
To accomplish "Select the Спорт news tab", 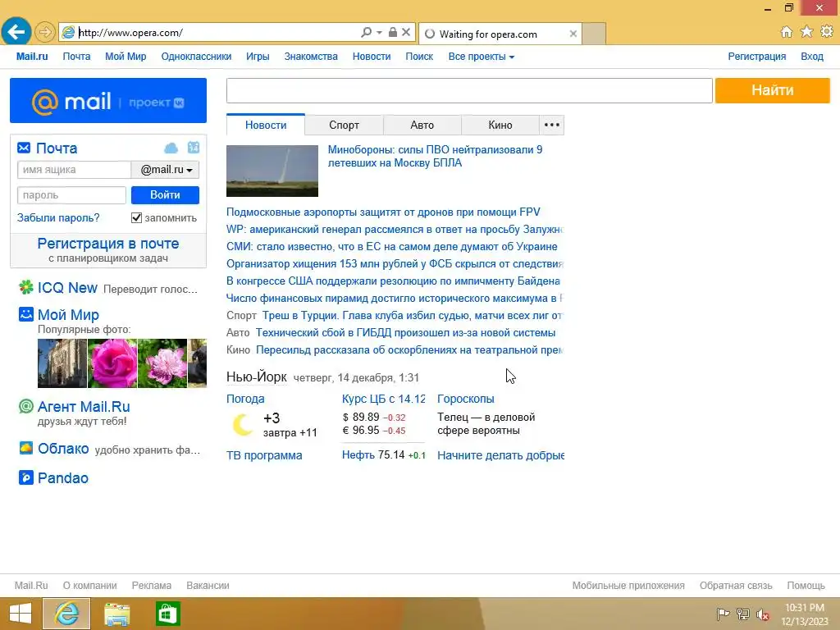I will coord(344,125).
